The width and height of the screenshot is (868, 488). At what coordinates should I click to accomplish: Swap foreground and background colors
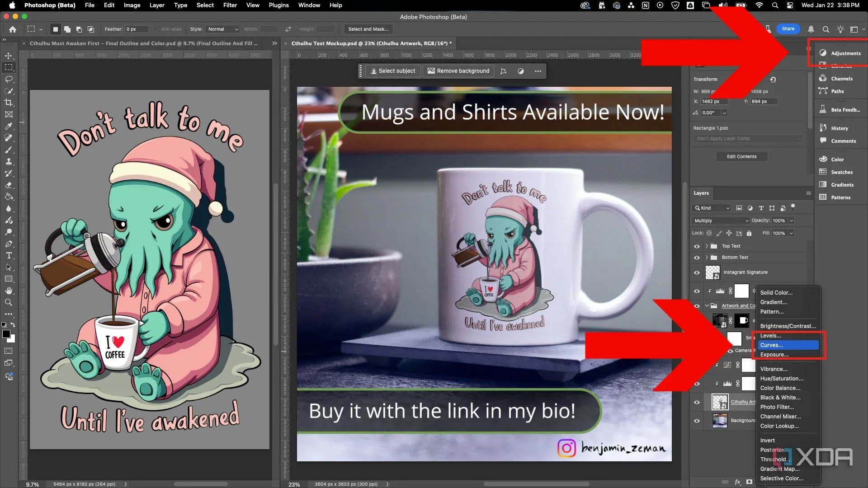pos(13,325)
